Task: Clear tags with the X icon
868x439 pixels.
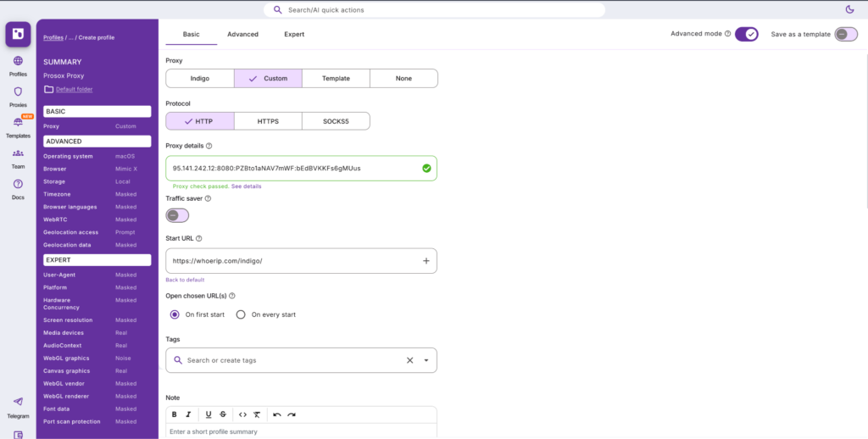Action: (x=409, y=360)
